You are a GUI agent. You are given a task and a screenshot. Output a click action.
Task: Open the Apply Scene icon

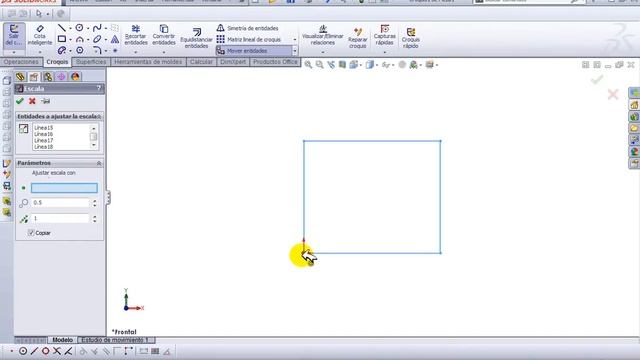413,64
